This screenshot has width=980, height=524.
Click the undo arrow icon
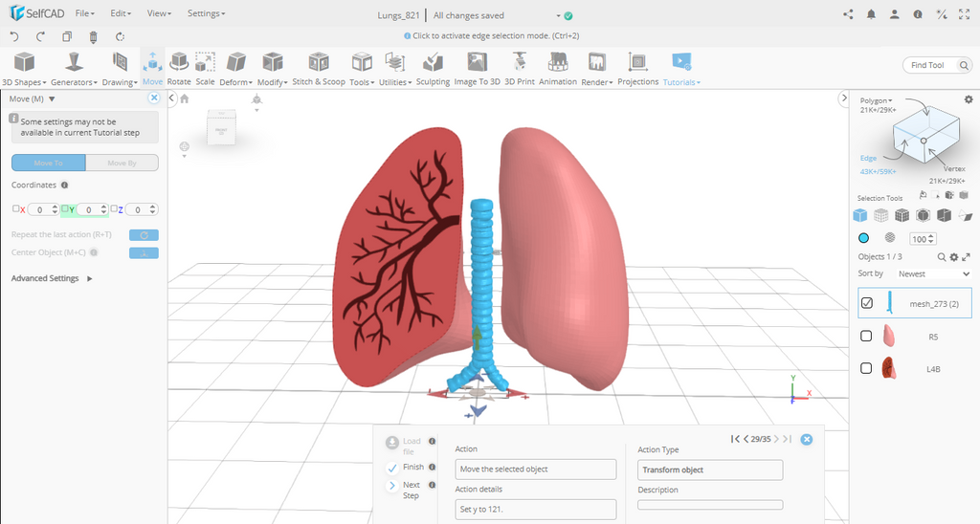click(14, 36)
